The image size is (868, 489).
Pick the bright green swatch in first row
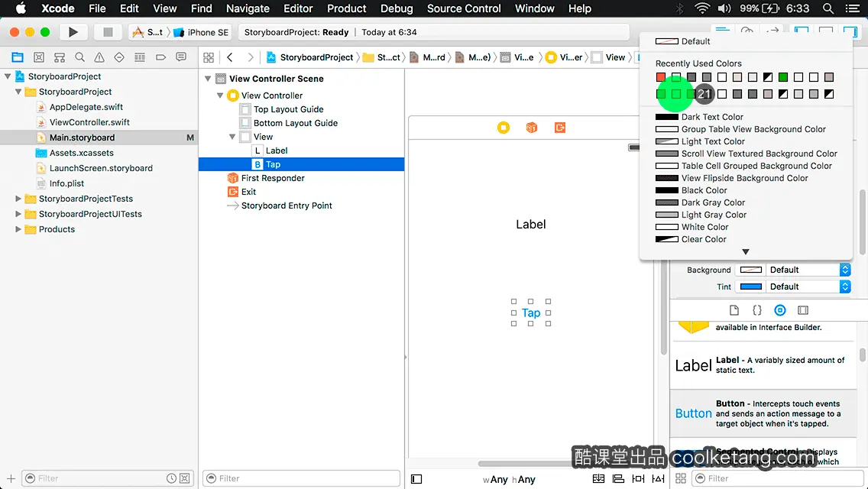tap(783, 77)
